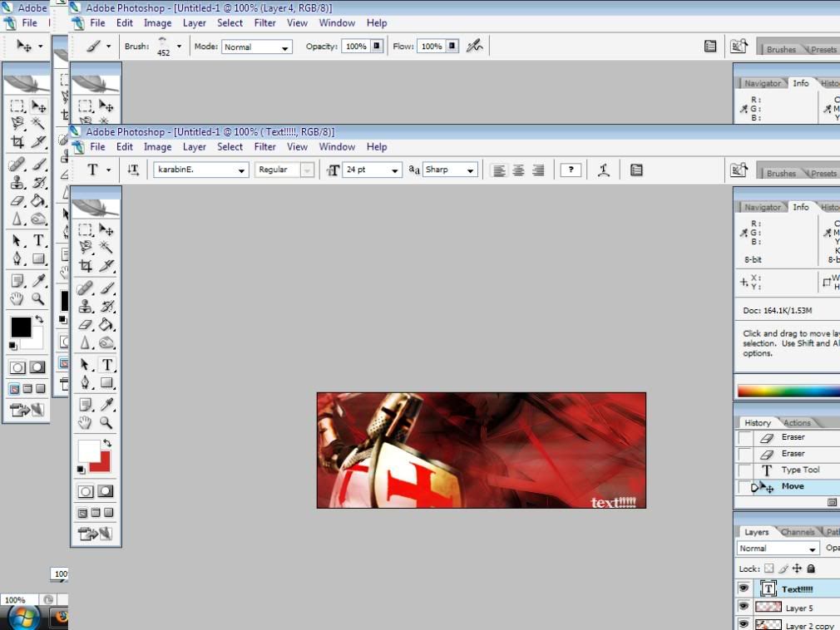
Task: Switch to Channels tab in Layers palette
Action: click(x=797, y=532)
